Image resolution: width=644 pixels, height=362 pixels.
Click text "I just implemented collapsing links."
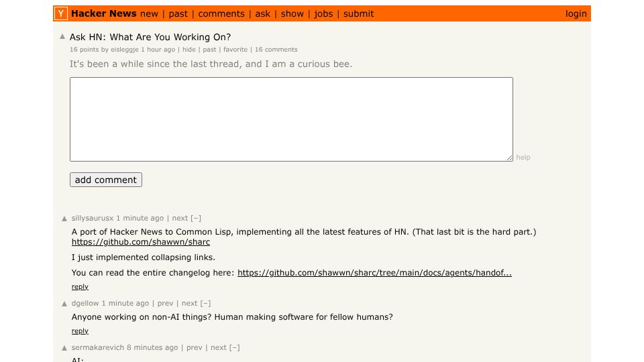[x=144, y=257]
